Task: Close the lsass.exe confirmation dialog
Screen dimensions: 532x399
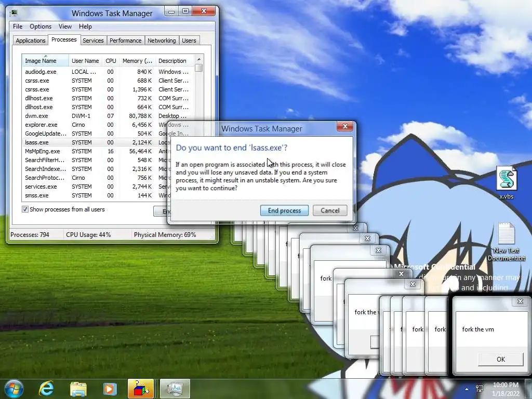Action: [x=345, y=126]
